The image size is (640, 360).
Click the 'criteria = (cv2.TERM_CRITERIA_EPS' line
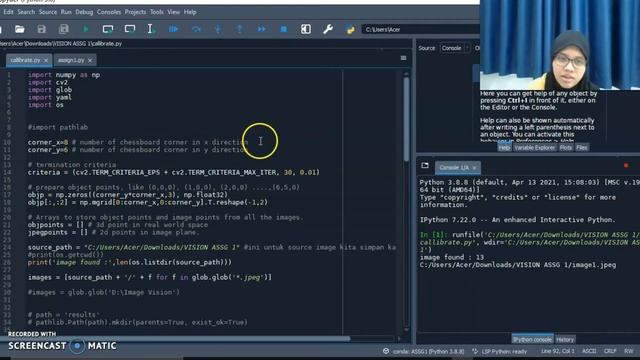click(173, 173)
